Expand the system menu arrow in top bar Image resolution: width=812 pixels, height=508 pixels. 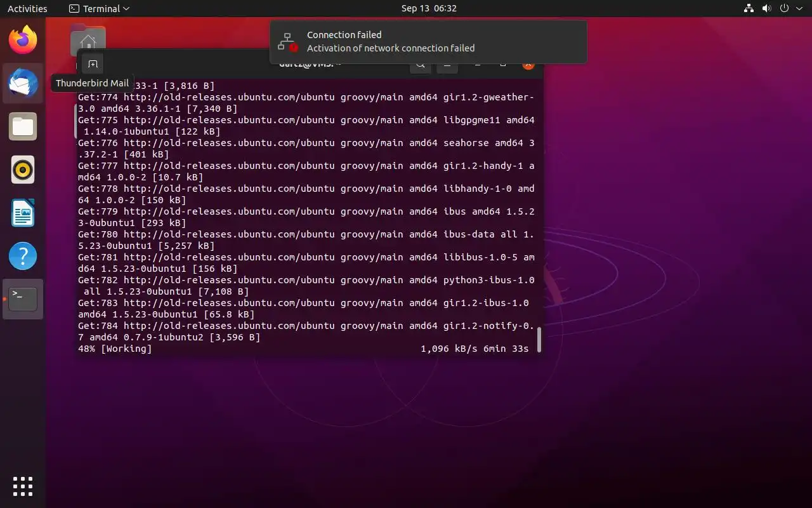click(799, 9)
